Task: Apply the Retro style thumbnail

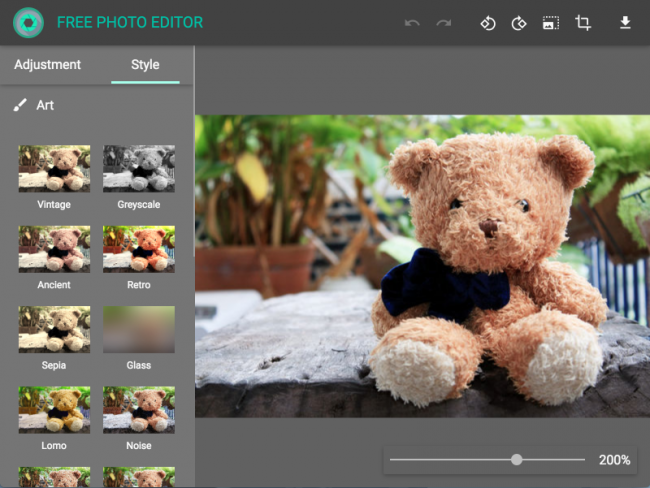Action: coord(139,249)
